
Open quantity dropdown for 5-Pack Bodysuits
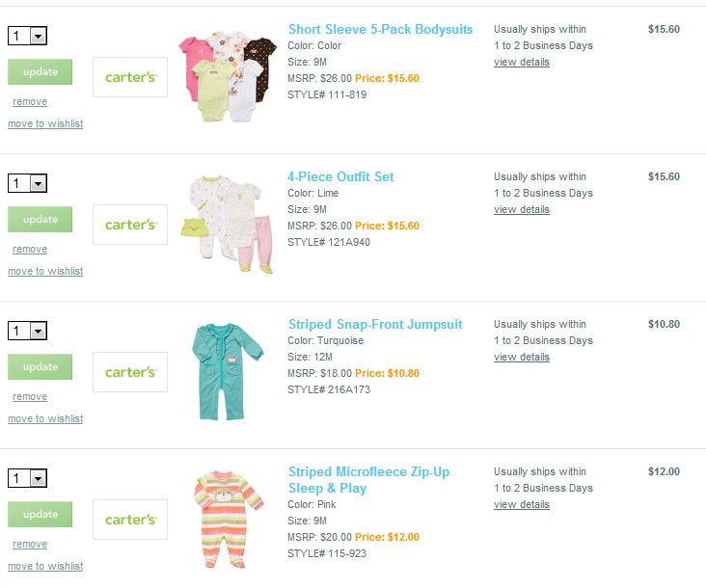coord(38,36)
